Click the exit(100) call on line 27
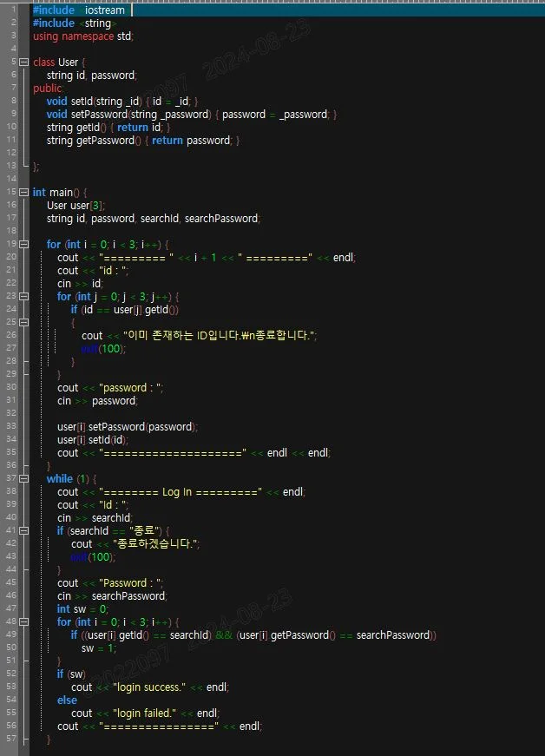The height and width of the screenshot is (756, 545). point(103,349)
